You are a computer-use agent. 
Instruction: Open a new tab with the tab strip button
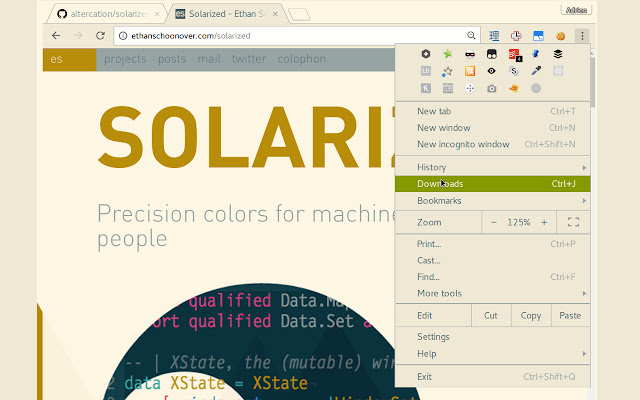click(299, 14)
